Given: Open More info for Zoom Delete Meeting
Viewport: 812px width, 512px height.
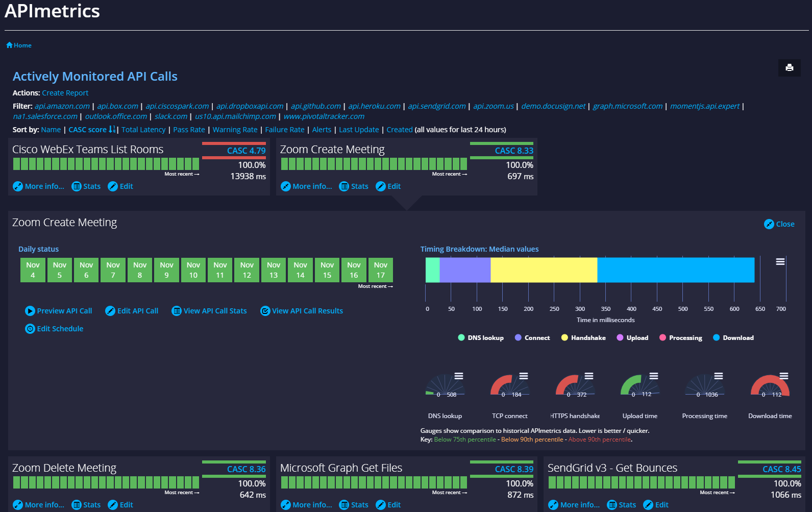Looking at the screenshot, I should pyautogui.click(x=39, y=505).
